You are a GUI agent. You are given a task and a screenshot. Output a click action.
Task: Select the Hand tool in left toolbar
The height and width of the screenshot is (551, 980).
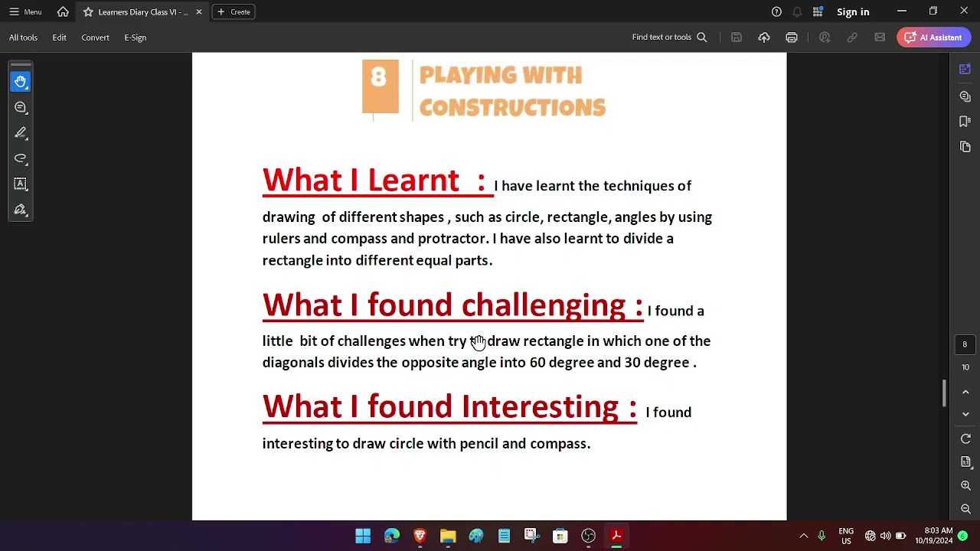tap(20, 81)
